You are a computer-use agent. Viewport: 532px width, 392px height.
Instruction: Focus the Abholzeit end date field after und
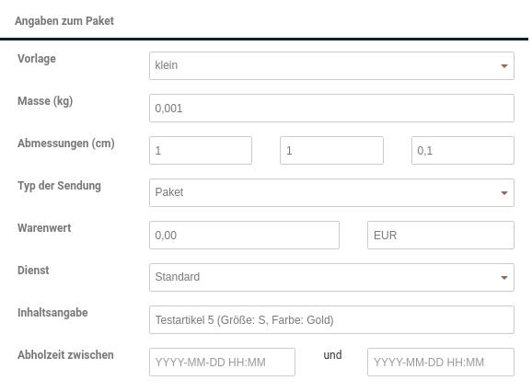click(x=441, y=363)
